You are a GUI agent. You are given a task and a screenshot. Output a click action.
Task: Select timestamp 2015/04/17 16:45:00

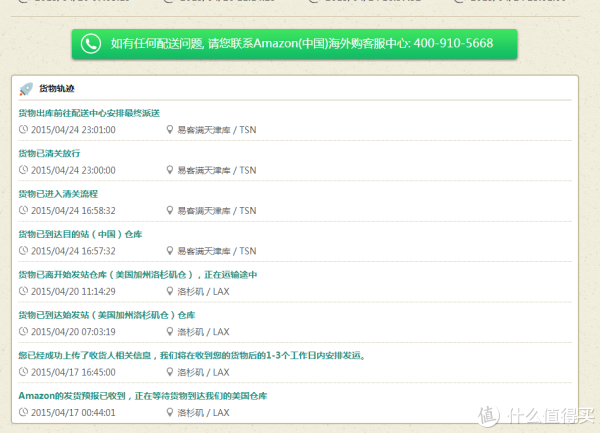(73, 372)
